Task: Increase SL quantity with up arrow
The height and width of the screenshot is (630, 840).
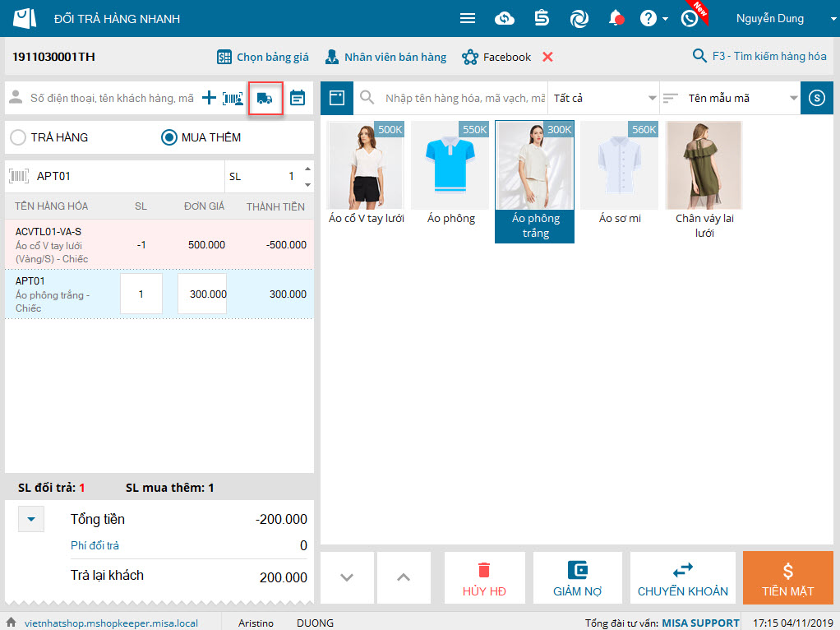Action: click(x=307, y=169)
